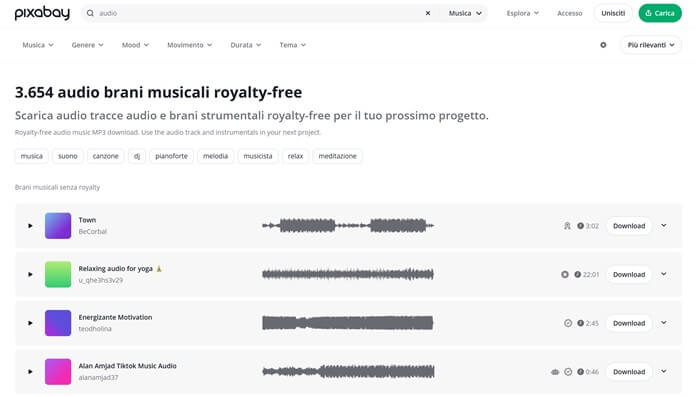Clear the search field with X icon
This screenshot has width=696, height=397.
click(x=428, y=13)
